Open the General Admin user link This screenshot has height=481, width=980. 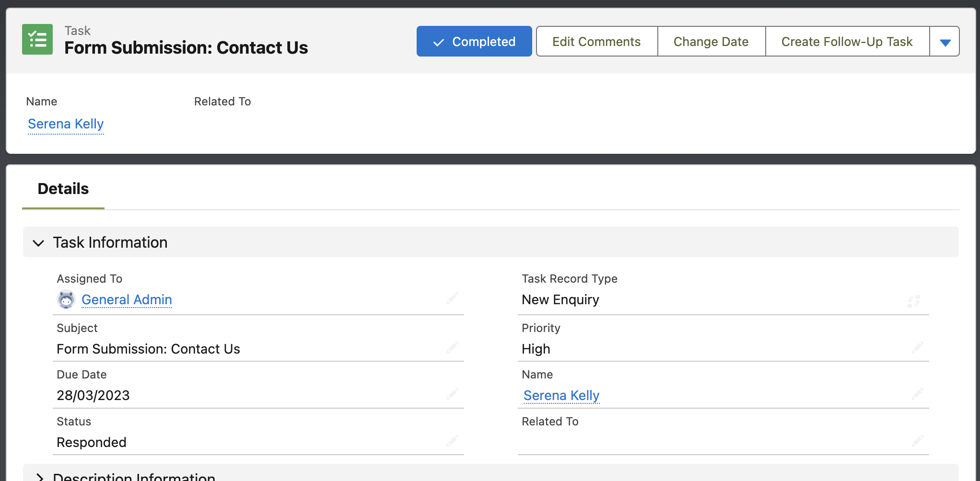[127, 299]
